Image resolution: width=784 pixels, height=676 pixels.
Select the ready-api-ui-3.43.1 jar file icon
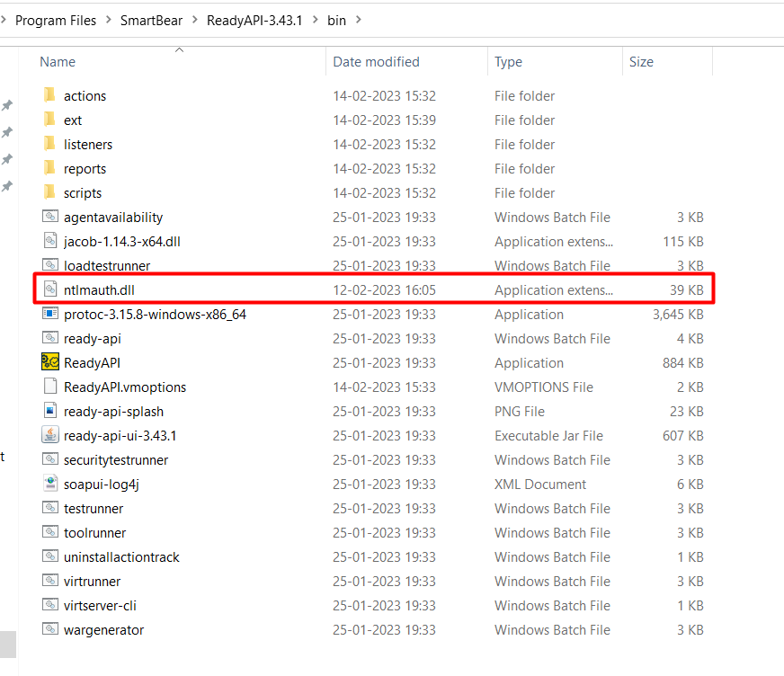pyautogui.click(x=50, y=436)
